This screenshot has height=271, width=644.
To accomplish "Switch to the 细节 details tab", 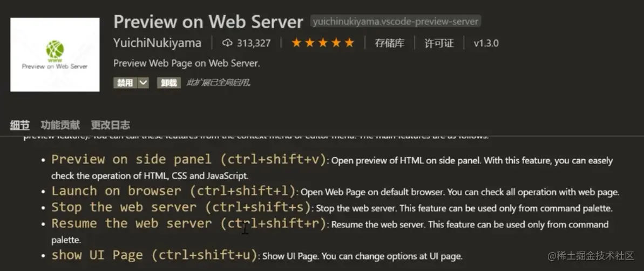I will [x=20, y=125].
